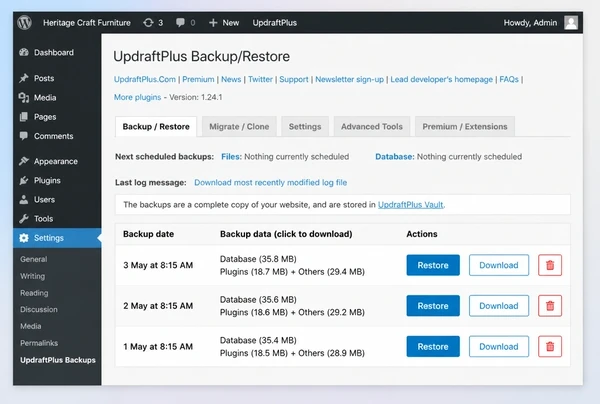The image size is (600, 404).
Task: Click the WordPress logo icon
Action: tap(24, 23)
